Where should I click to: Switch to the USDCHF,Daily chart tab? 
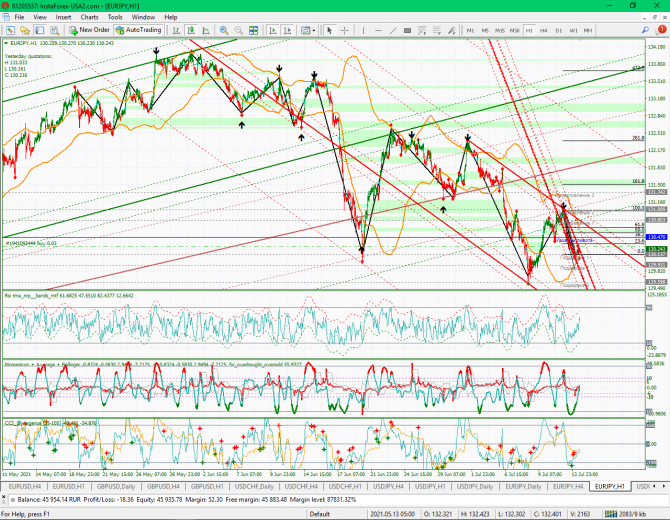coord(254,486)
